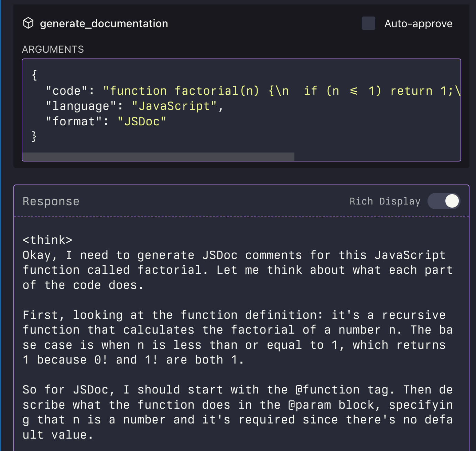Click the Auto-approve label text
This screenshot has height=451, width=476.
pos(418,23)
